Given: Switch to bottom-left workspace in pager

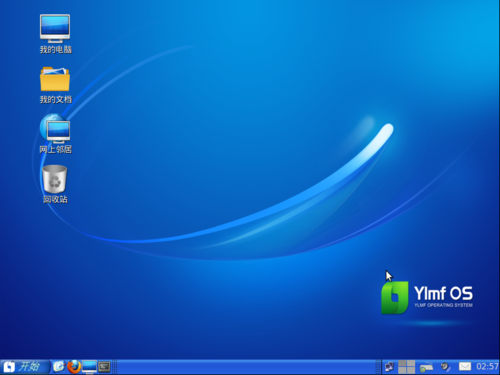Looking at the screenshot, I should 402,370.
